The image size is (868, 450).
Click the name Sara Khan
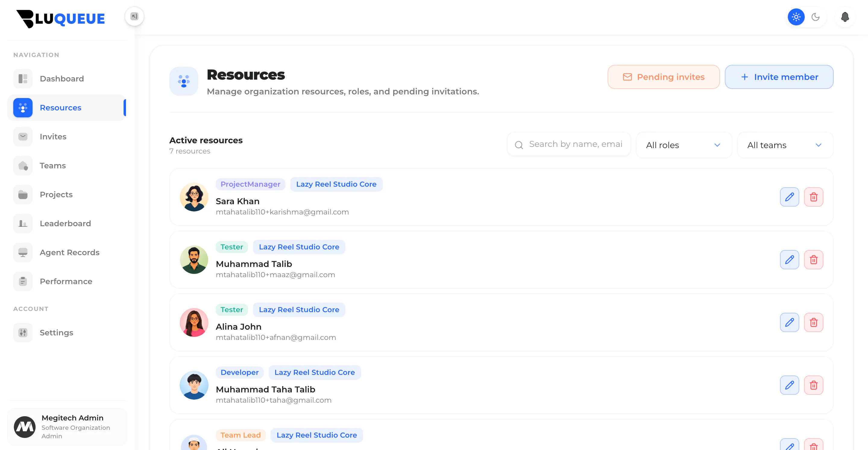[x=237, y=201]
